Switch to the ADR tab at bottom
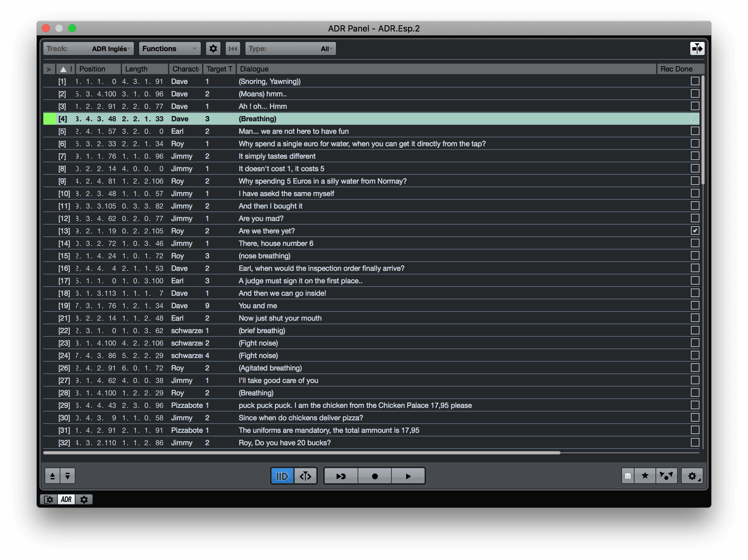Viewport: 748px width, 560px height. tap(66, 499)
